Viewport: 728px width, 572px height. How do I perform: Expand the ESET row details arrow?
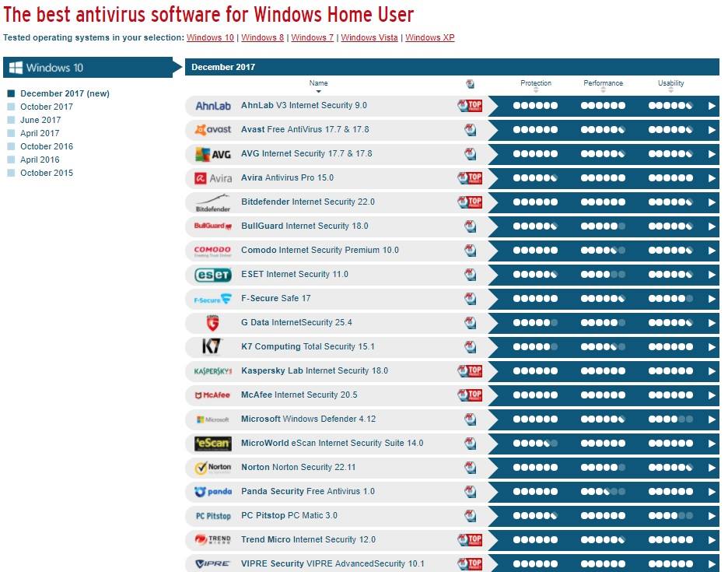pos(712,275)
